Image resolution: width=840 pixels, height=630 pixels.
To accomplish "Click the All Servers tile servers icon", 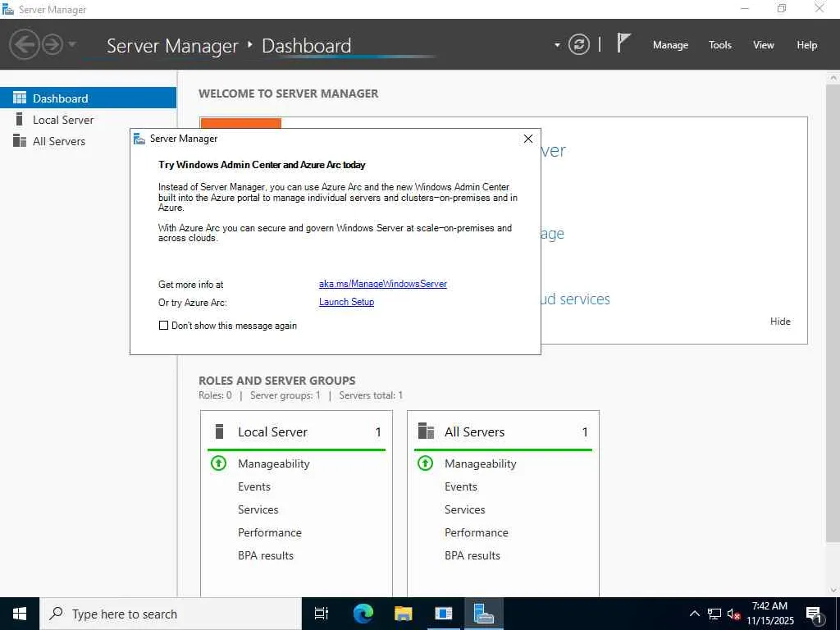I will [x=426, y=431].
